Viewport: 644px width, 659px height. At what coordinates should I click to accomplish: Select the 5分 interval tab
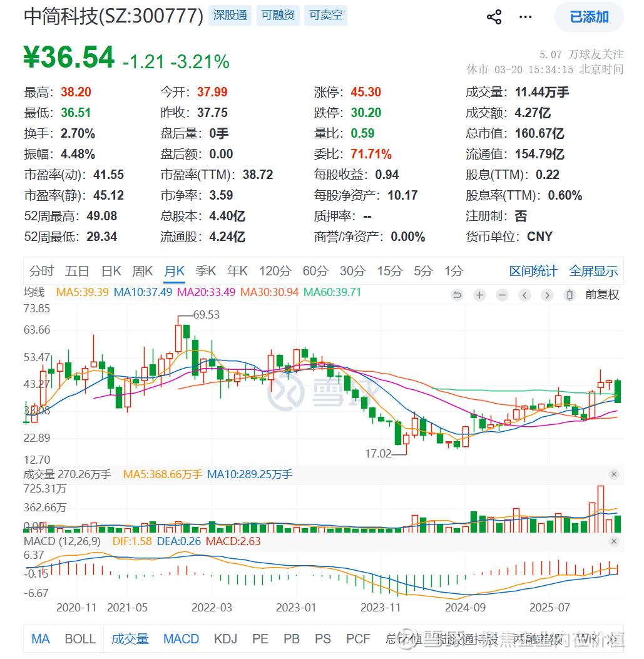pyautogui.click(x=423, y=271)
